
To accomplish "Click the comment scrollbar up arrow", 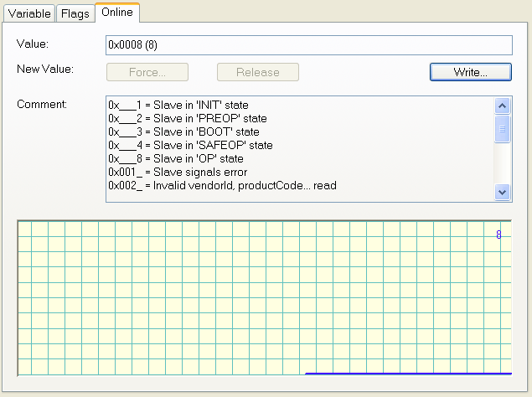I will 502,106.
